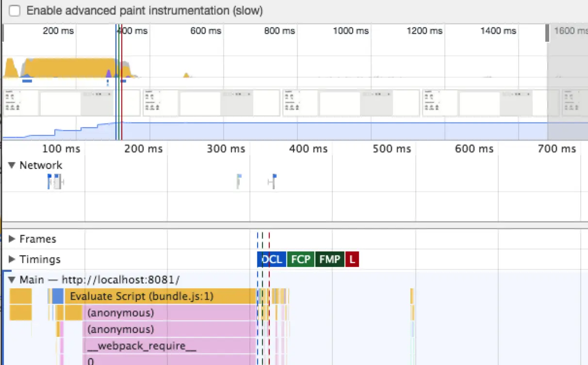Click the small yellow task near 700 ms
The image size is (588, 365).
(412, 296)
